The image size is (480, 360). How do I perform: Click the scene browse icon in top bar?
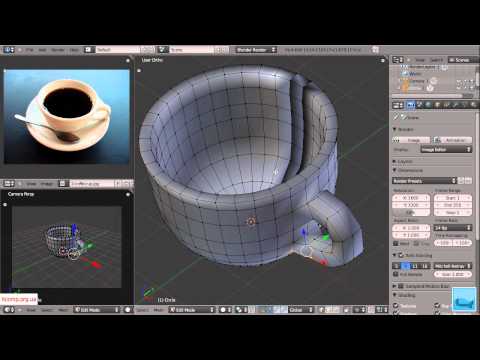pyautogui.click(x=163, y=50)
